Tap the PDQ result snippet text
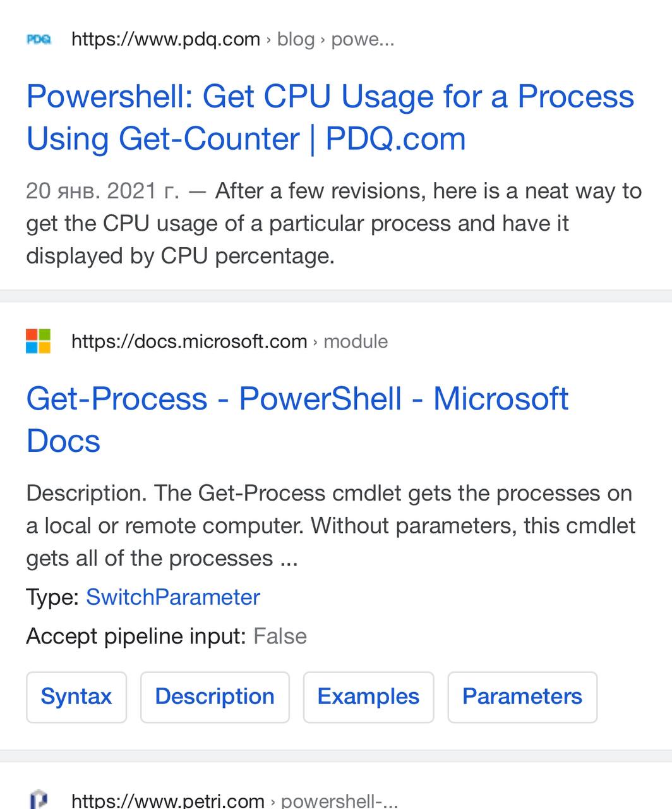Screen dimensions: 672x809 coord(334,223)
